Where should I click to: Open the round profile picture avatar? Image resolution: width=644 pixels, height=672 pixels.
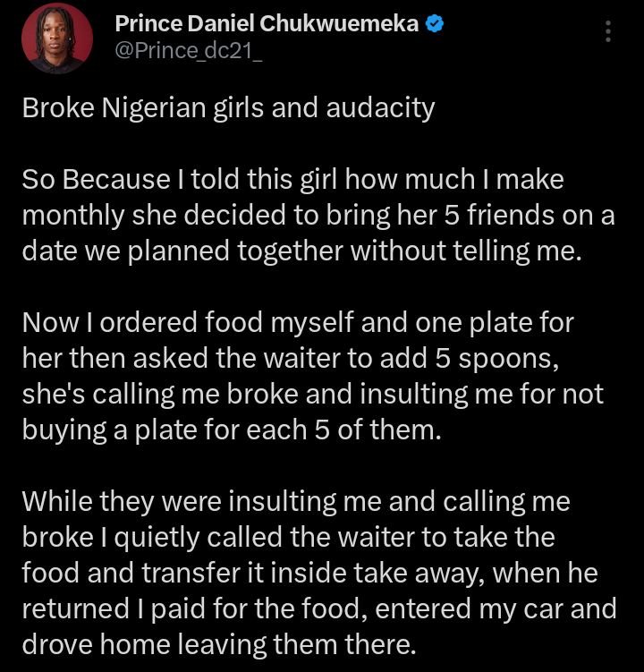click(57, 38)
